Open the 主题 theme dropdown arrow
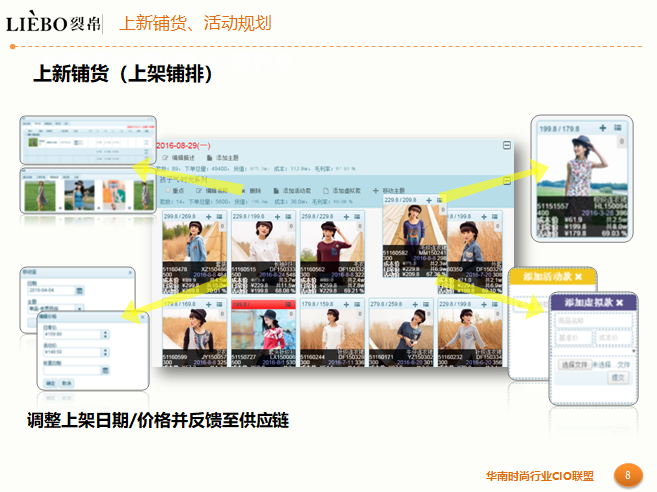The image size is (657, 492). pyautogui.click(x=79, y=309)
